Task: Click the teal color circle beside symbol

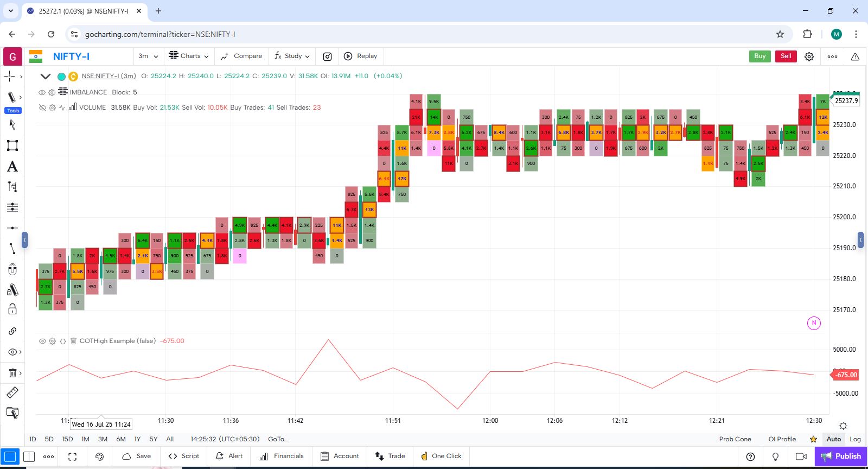Action: [x=61, y=77]
